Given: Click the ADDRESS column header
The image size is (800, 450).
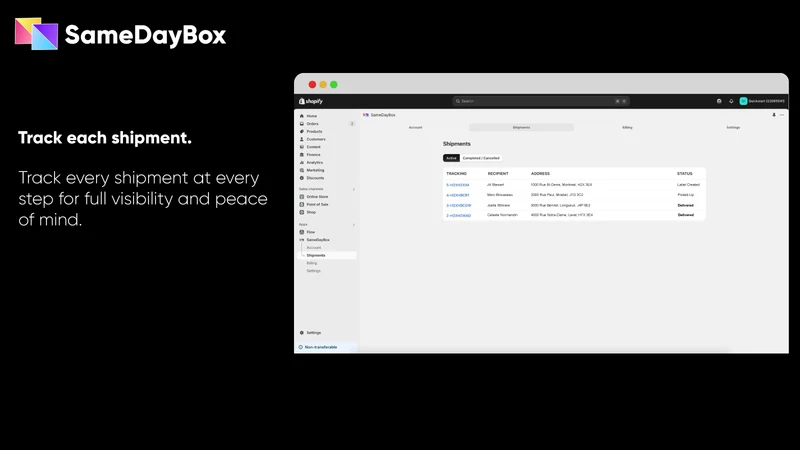Looking at the screenshot, I should tap(540, 173).
